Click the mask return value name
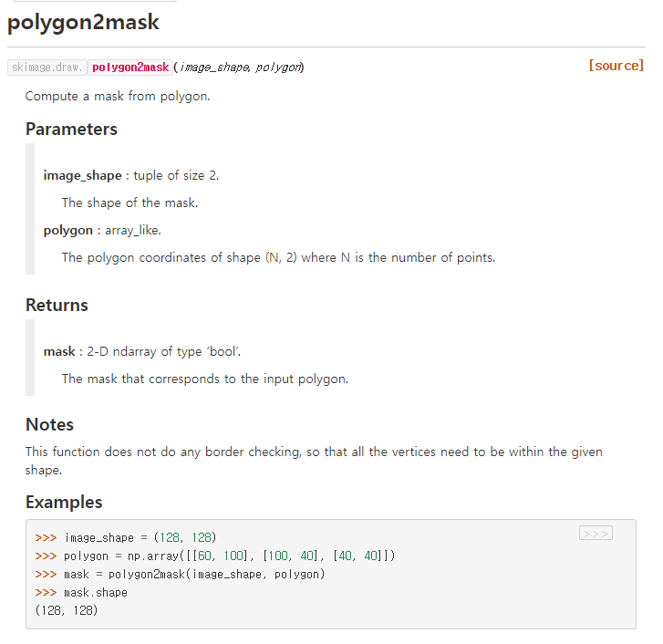The height and width of the screenshot is (644, 663). click(x=59, y=351)
